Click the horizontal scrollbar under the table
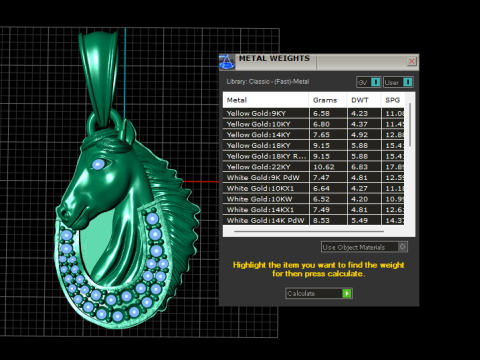This screenshot has width=480, height=360. tap(309, 231)
